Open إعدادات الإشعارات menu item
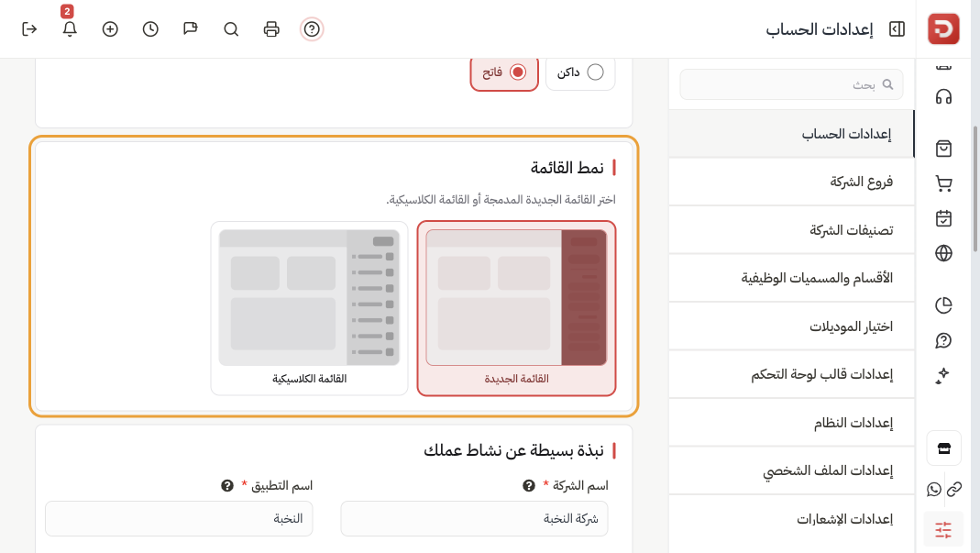 point(791,519)
